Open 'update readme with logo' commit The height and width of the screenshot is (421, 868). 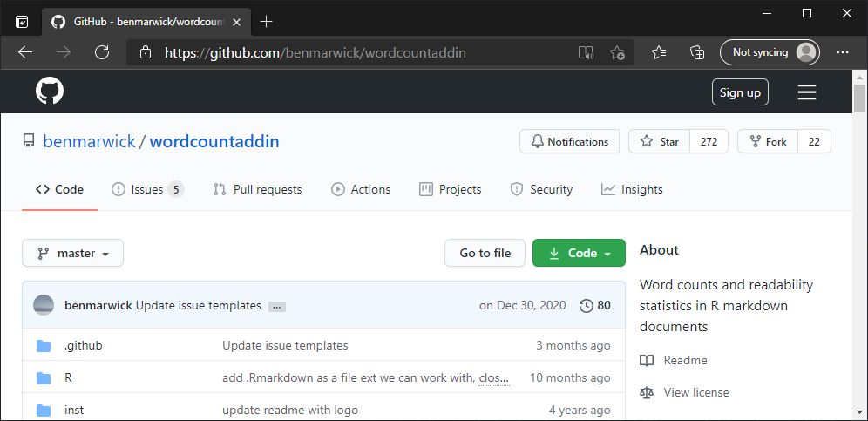(290, 411)
